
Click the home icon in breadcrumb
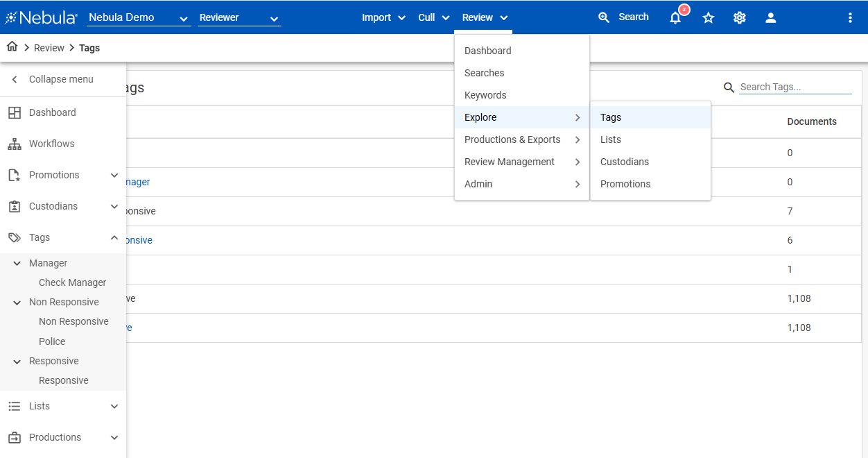tap(12, 47)
